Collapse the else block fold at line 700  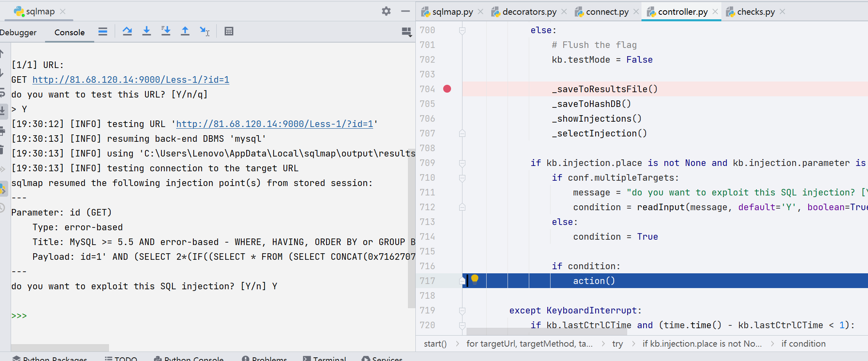[462, 30]
